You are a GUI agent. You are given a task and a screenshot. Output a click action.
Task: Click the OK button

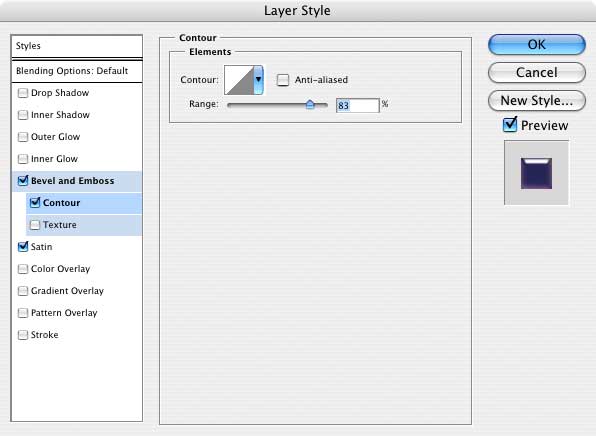point(537,44)
